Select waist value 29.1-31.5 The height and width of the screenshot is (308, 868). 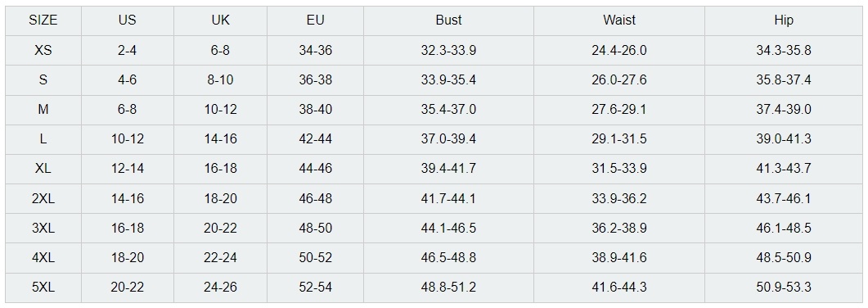coord(619,139)
